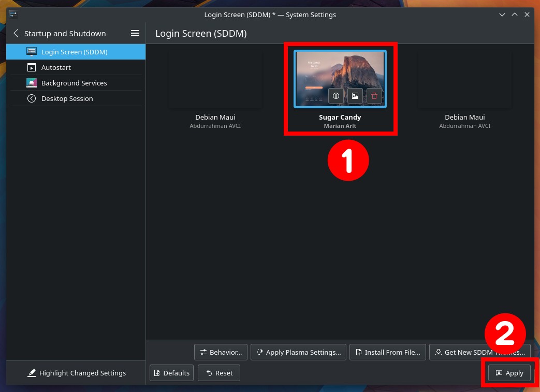Open the hamburger menu in sidebar header

(135, 34)
